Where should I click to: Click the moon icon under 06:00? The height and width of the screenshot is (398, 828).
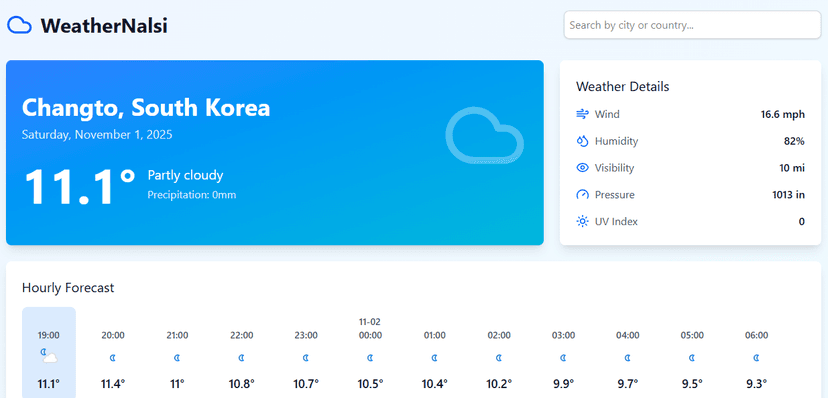tap(757, 358)
